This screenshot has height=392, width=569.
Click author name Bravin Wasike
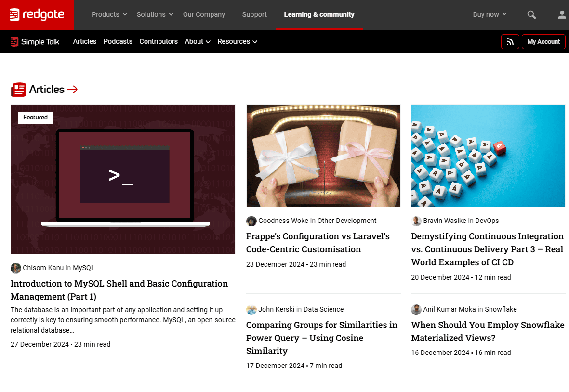[x=445, y=221]
